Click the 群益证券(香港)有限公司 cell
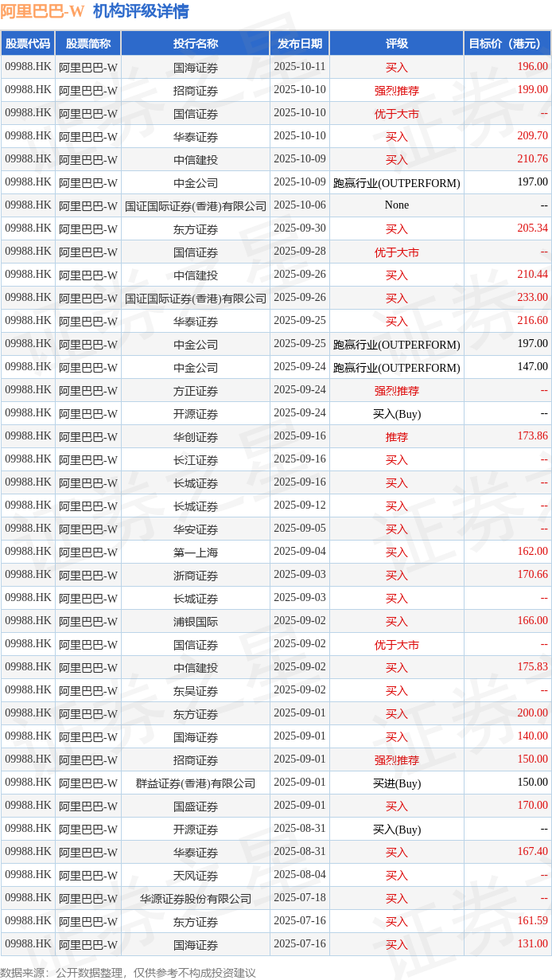 point(196,783)
